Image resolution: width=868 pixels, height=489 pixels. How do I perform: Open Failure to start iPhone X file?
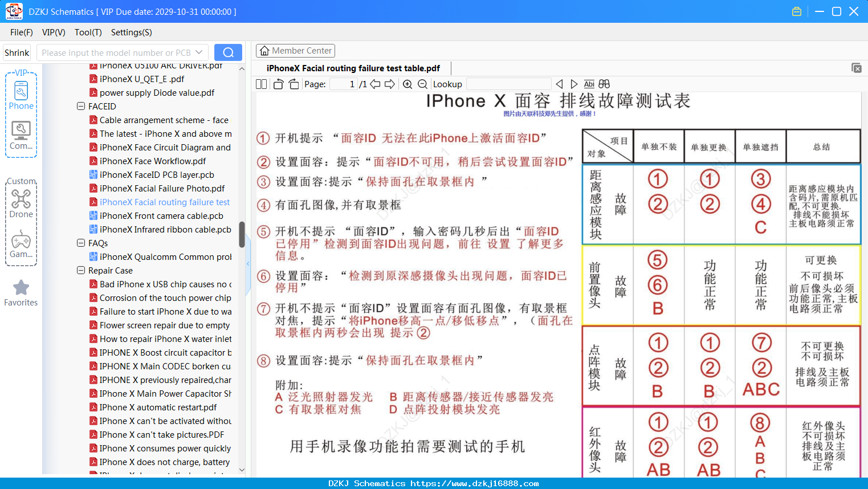[160, 312]
